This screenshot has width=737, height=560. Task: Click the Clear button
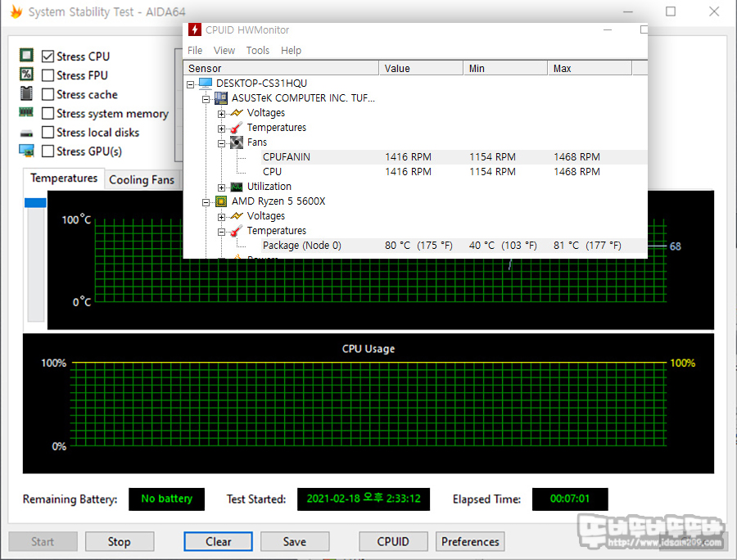[x=218, y=542]
